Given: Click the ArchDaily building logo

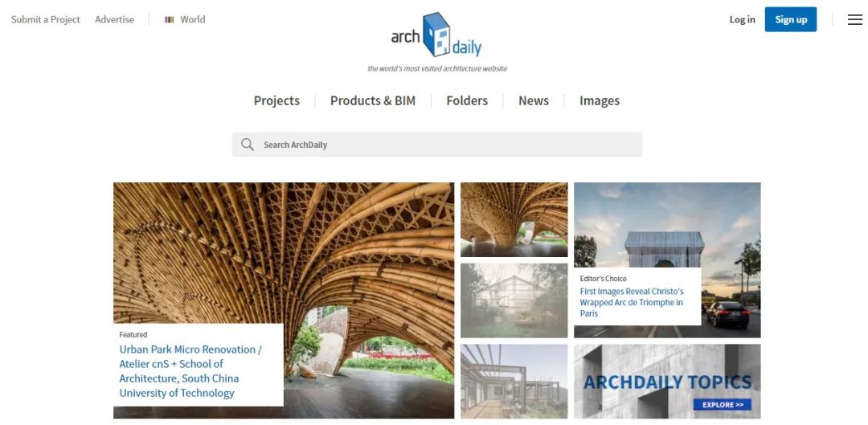Looking at the screenshot, I should [x=436, y=35].
